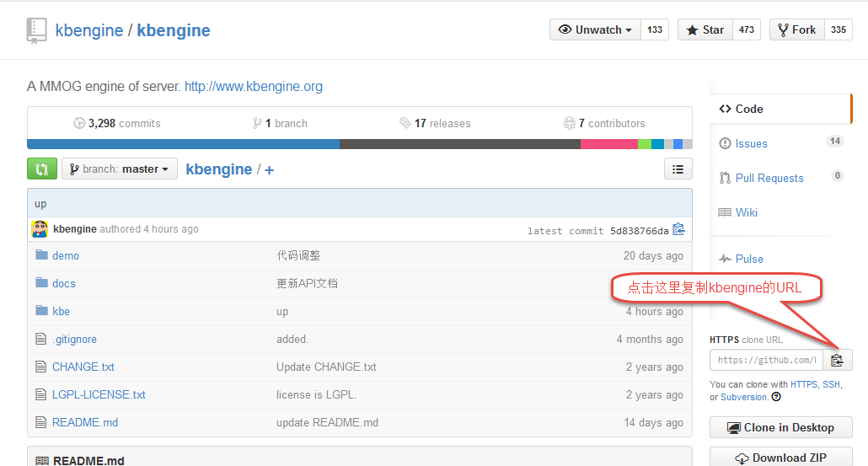Open the README.md file link
Screen dimensions: 868x466
tap(85, 422)
